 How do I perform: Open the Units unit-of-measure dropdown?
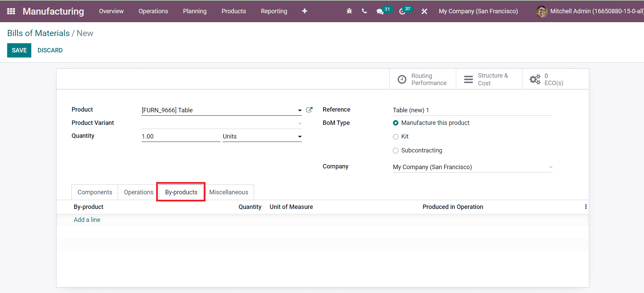coord(262,136)
